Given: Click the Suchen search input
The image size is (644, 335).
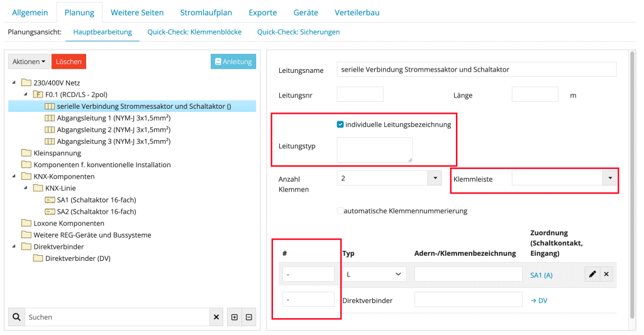Looking at the screenshot, I should click(x=117, y=317).
